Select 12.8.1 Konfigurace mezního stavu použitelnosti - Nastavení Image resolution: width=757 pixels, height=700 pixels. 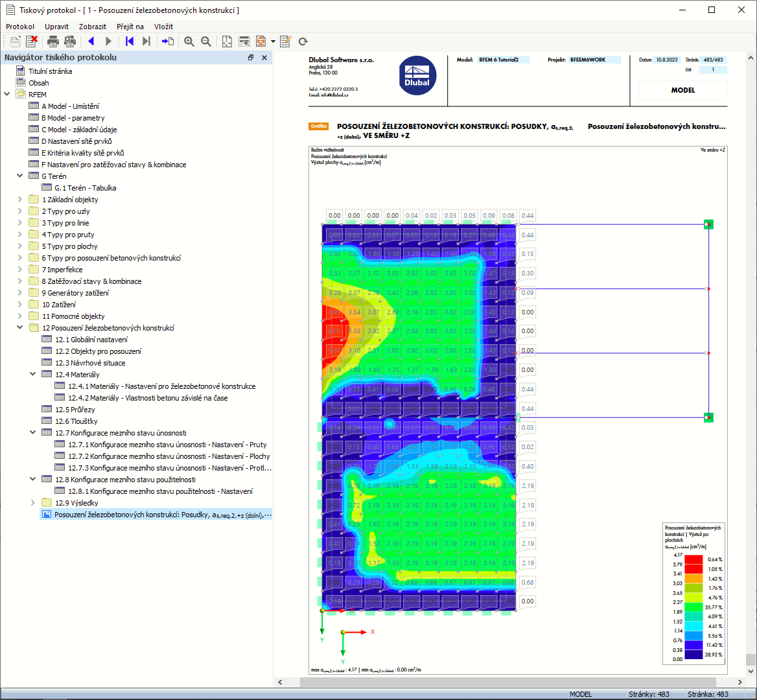click(x=160, y=491)
